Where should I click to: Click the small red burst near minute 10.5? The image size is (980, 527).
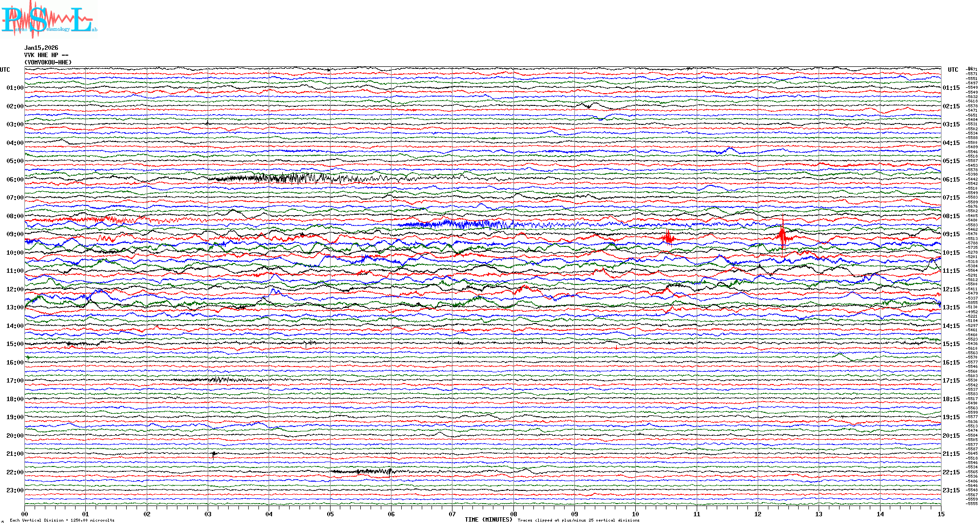[x=668, y=238]
